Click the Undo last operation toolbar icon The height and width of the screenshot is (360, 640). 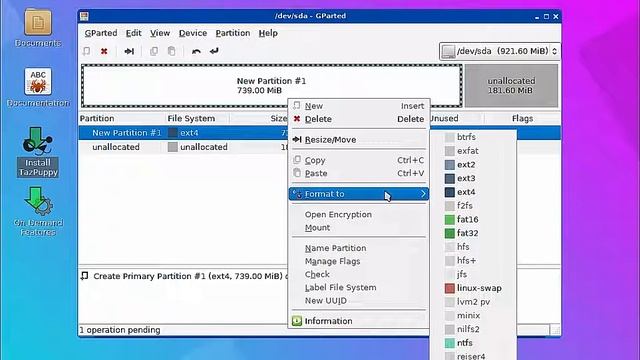click(196, 51)
